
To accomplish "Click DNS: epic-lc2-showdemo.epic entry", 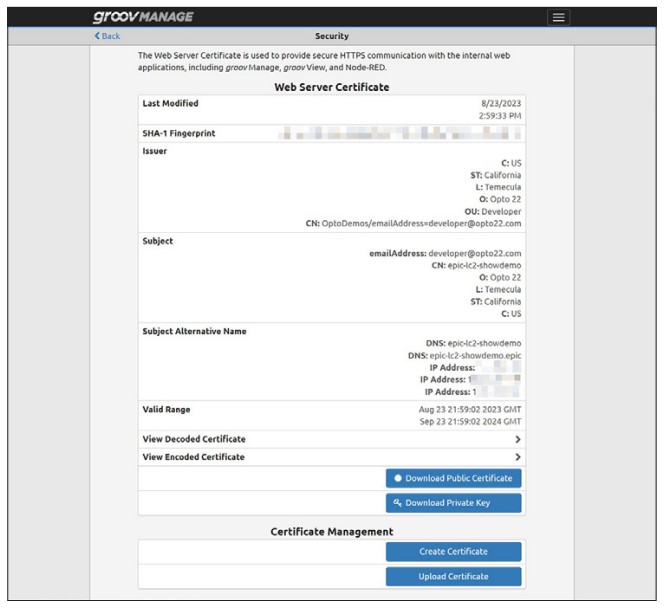I will (x=465, y=355).
